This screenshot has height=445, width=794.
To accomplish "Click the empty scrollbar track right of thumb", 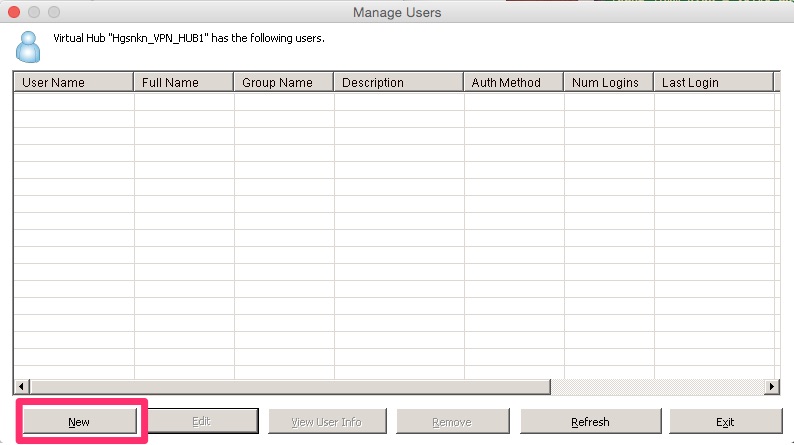I will [657, 387].
